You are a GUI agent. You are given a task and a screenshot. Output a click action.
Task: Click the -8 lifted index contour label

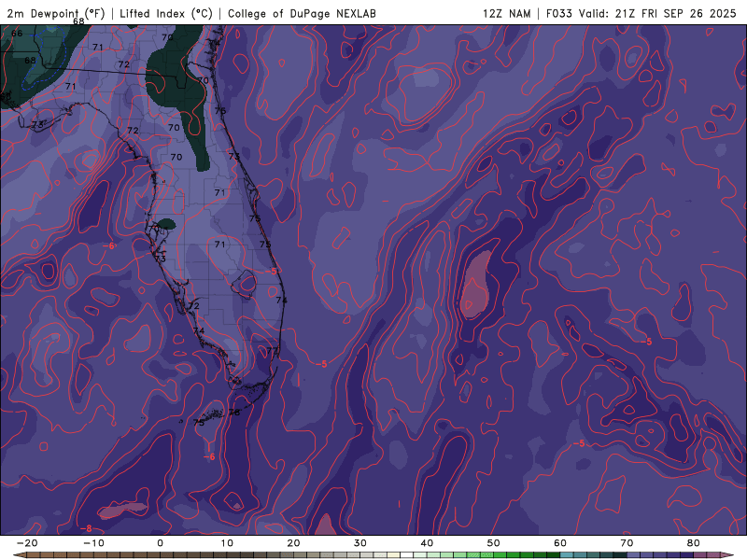pyautogui.click(x=86, y=528)
